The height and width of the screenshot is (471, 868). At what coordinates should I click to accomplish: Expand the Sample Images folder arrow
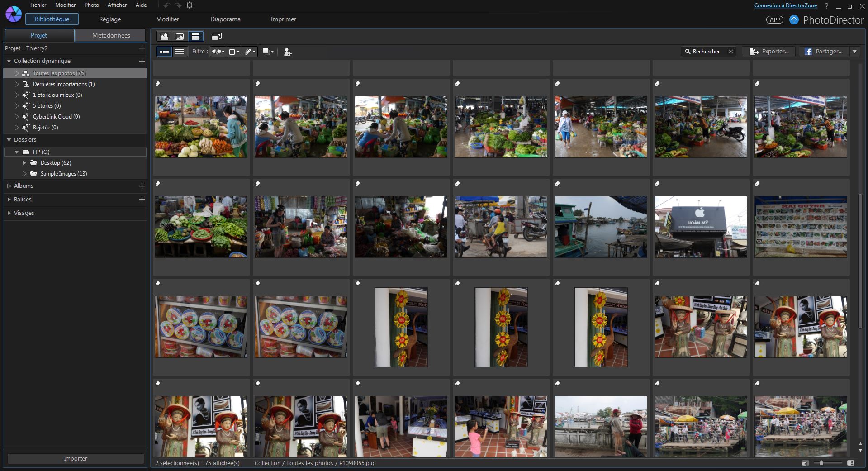tap(24, 174)
